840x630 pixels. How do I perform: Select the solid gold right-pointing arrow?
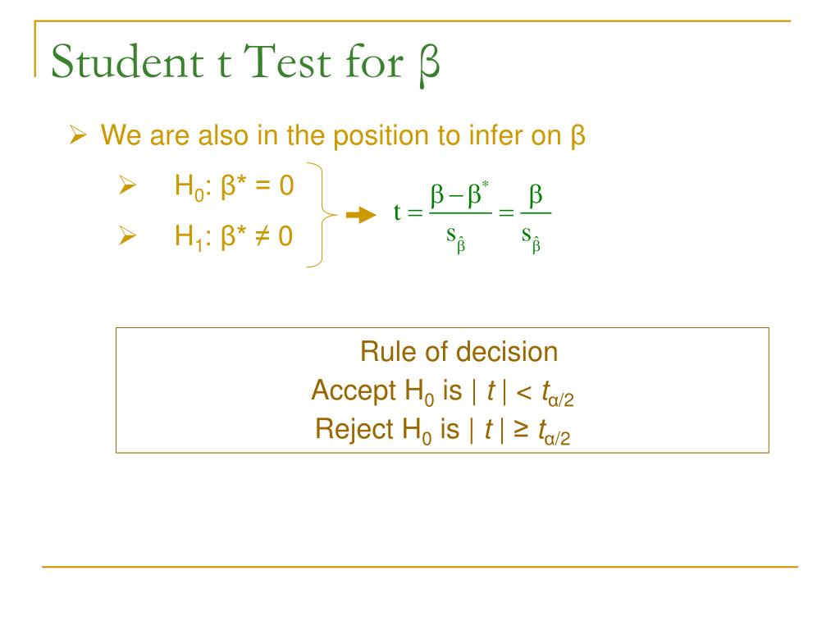361,216
